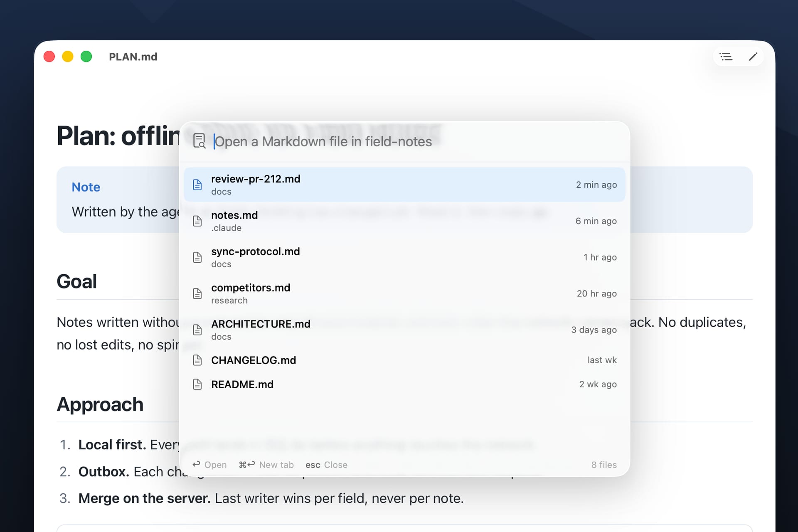Click the 20 hr ago timestamp
The width and height of the screenshot is (798, 532).
pyautogui.click(x=596, y=293)
